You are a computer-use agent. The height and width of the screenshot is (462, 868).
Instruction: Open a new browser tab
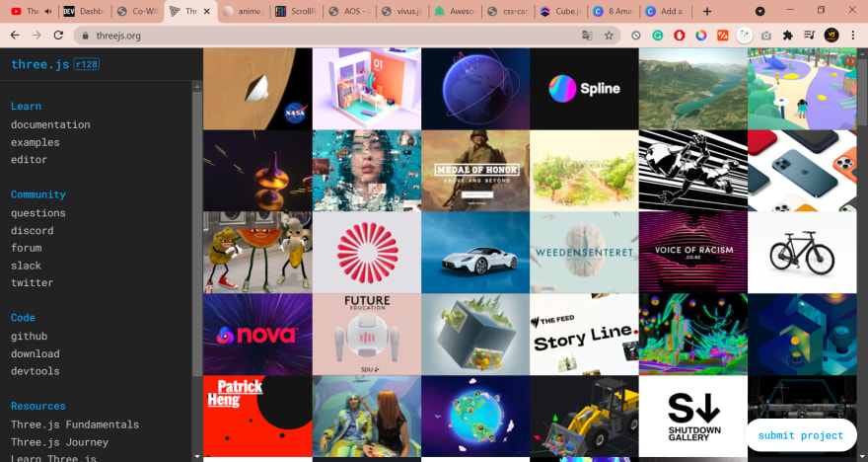(707, 12)
